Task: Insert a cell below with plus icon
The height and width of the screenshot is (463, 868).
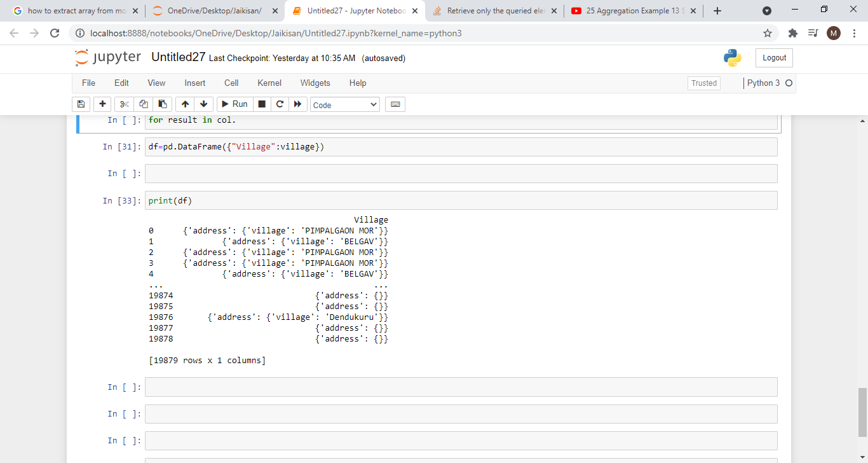Action: pyautogui.click(x=102, y=104)
